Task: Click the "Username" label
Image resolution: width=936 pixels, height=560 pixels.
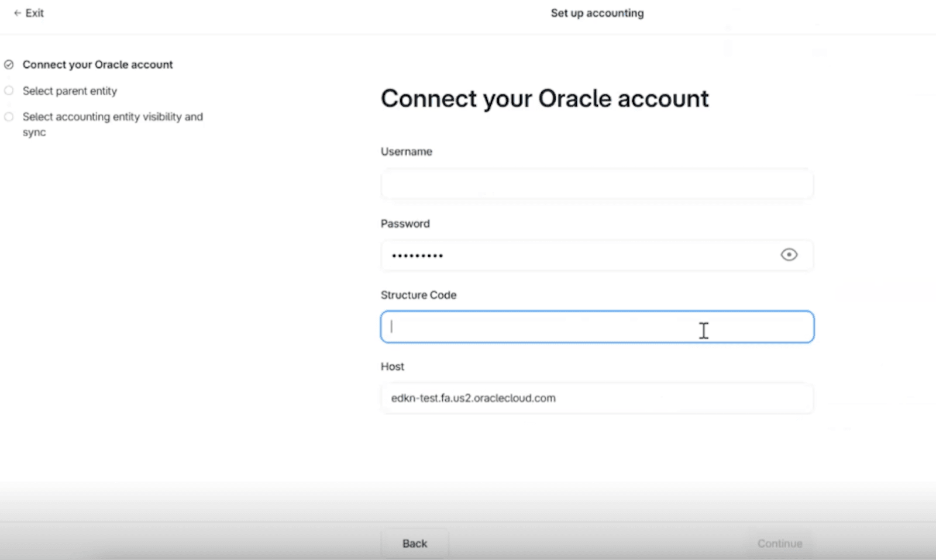Action: [x=406, y=151]
